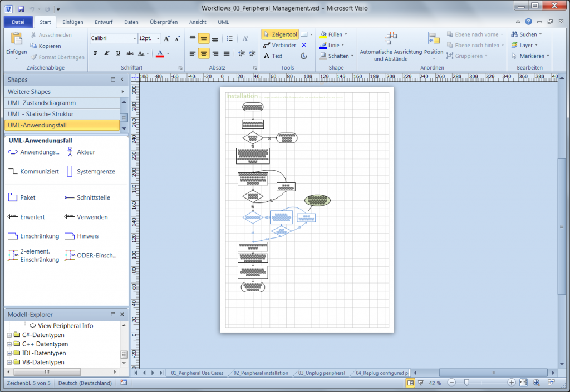Click the zoom in plus icon
570x392 pixels.
pos(511,383)
